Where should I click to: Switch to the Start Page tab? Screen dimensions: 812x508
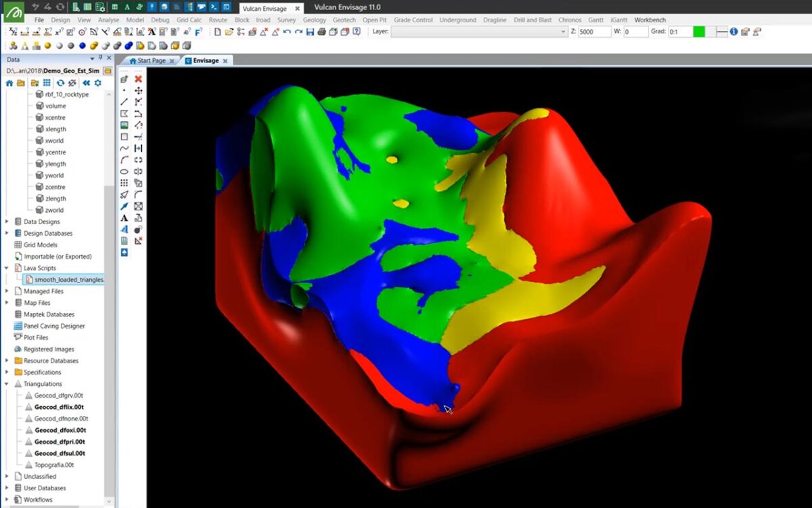(152, 60)
